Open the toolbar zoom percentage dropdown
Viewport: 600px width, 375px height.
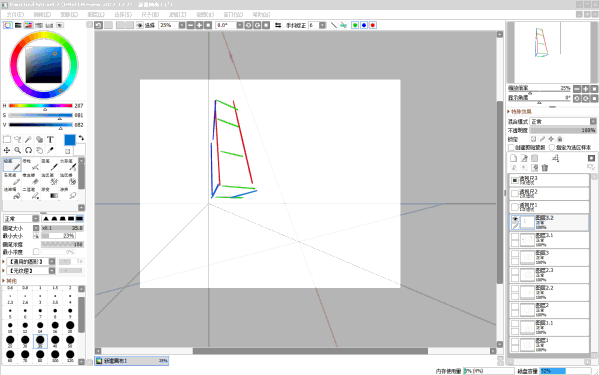(x=182, y=25)
